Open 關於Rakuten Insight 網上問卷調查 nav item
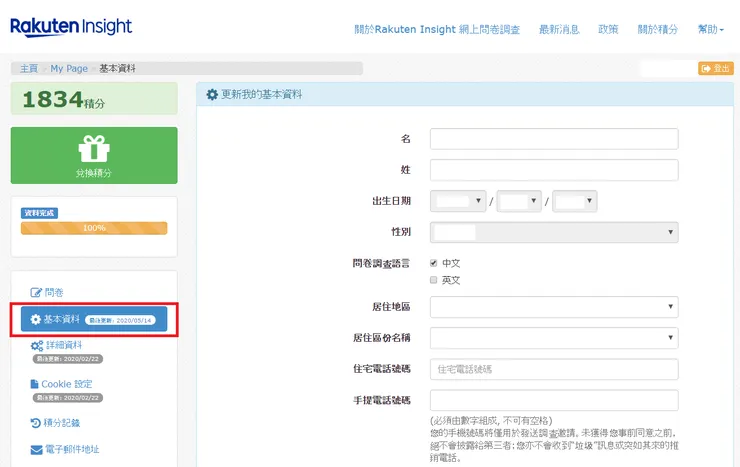This screenshot has width=740, height=467. click(437, 29)
